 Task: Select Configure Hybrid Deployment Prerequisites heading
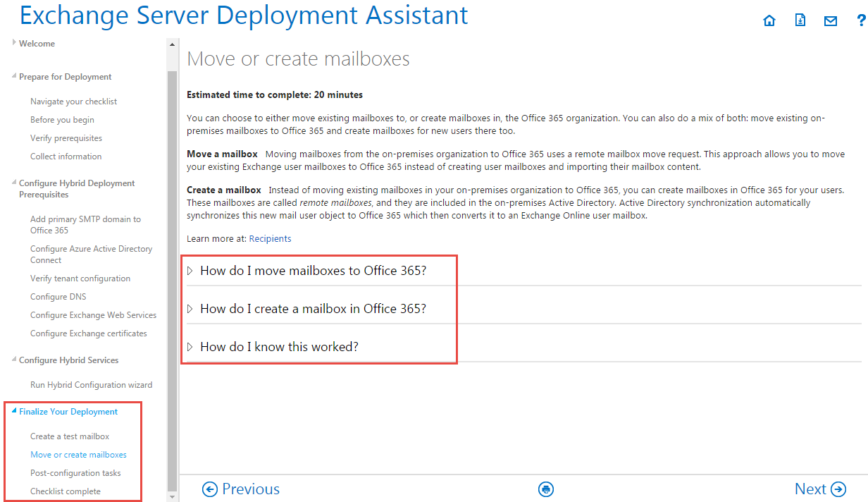pos(77,189)
